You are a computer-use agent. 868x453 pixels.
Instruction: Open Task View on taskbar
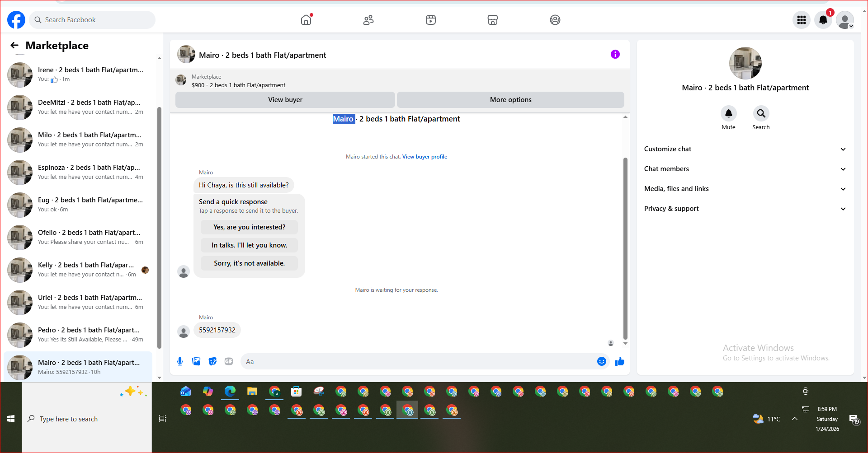[x=163, y=419]
